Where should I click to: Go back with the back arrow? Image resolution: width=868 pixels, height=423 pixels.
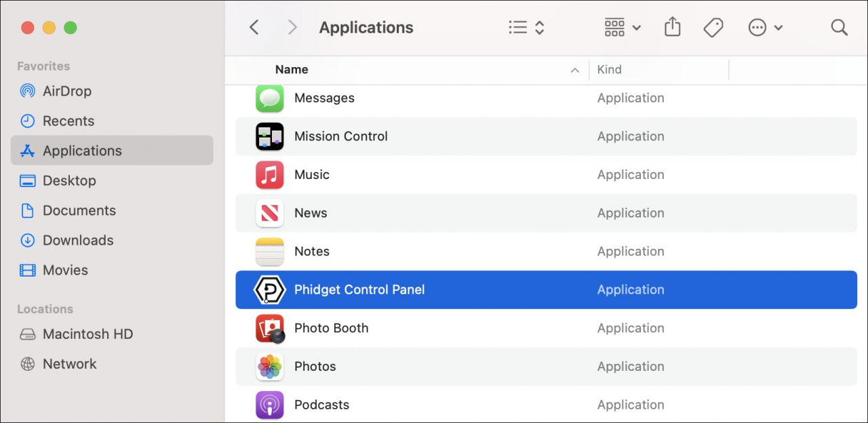254,28
